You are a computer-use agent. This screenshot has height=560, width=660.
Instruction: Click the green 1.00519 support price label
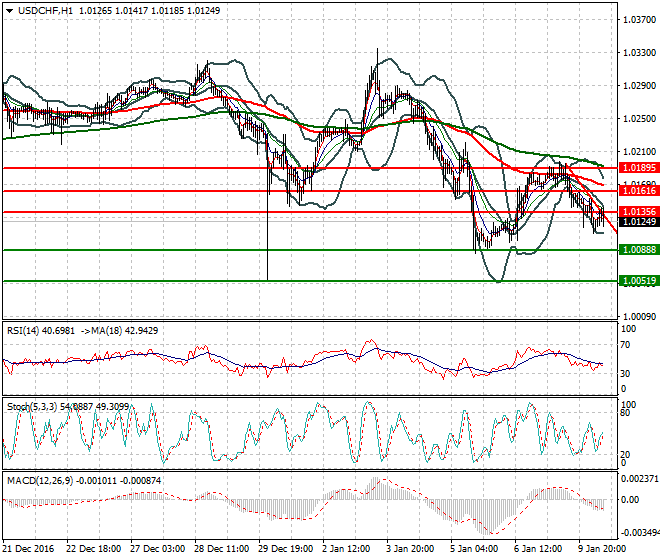(639, 281)
